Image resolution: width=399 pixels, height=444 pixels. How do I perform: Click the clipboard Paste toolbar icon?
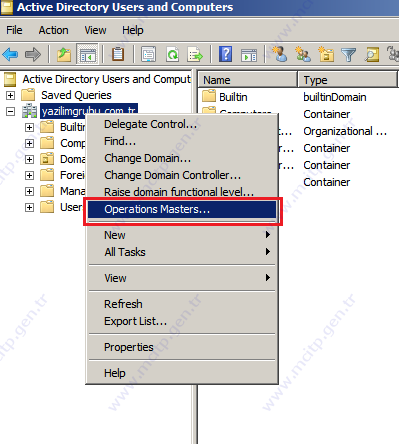118,54
